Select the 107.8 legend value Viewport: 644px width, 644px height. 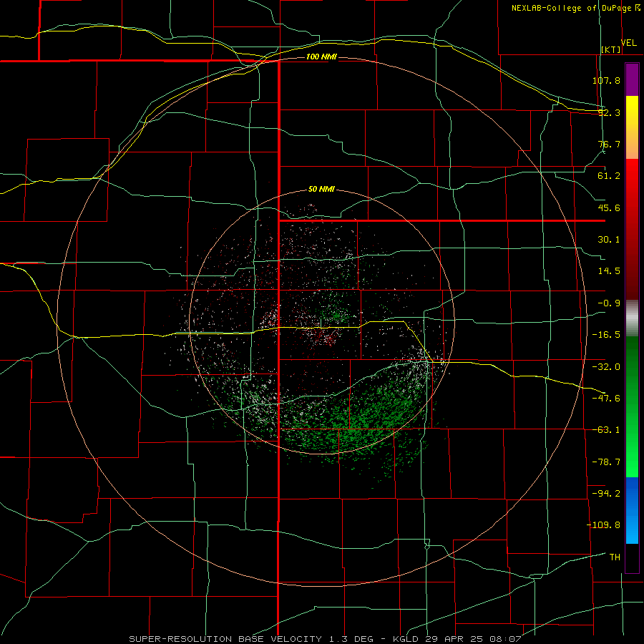pyautogui.click(x=606, y=80)
